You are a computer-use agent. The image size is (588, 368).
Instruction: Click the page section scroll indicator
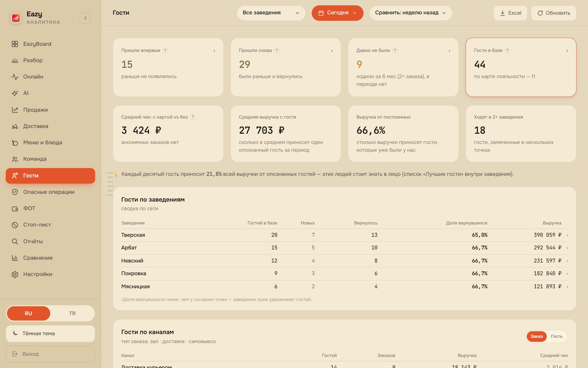(110, 184)
